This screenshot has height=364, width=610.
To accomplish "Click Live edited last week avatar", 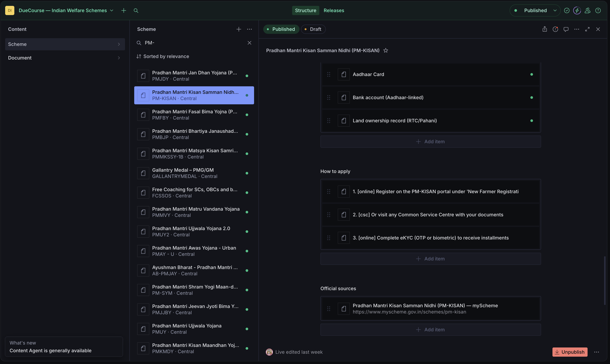I will (269, 352).
